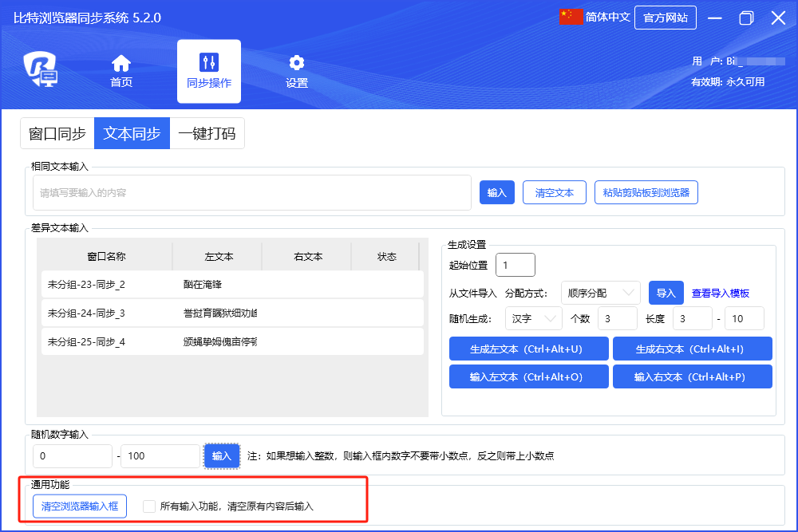Click 生成左文本 button
Viewport: 798px width, 532px height.
click(x=529, y=349)
